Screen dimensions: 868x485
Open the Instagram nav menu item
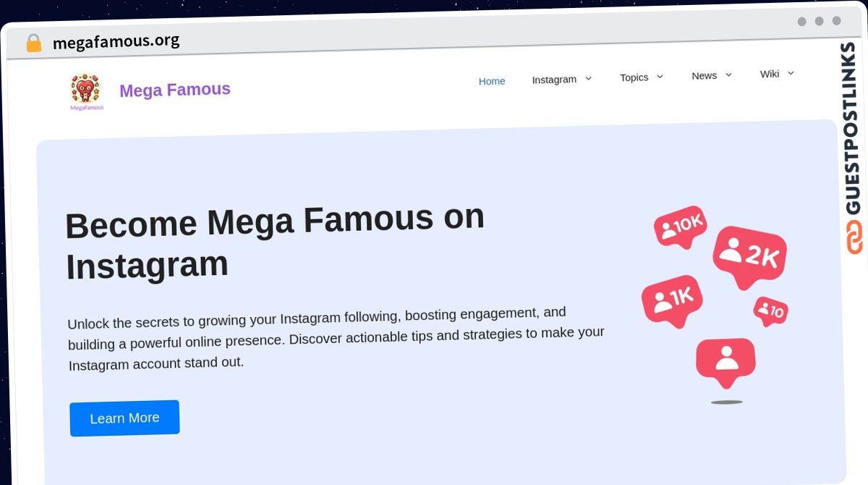coord(554,80)
